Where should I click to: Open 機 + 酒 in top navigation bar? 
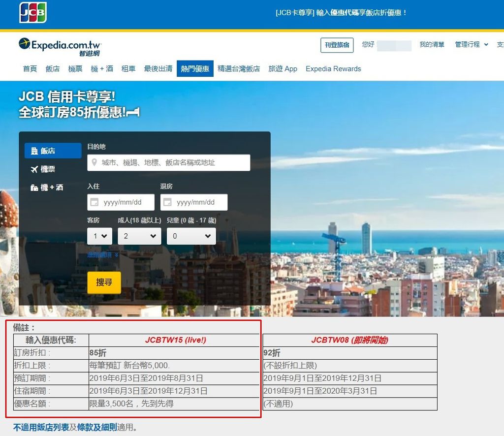[102, 69]
